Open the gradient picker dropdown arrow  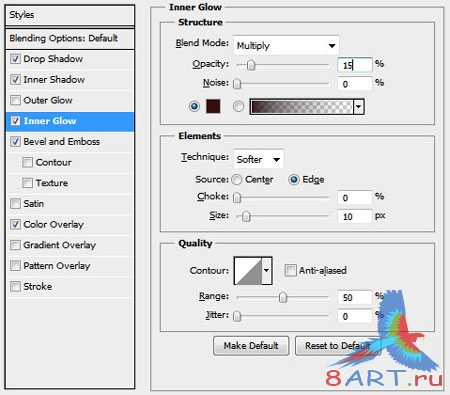pyautogui.click(x=359, y=107)
